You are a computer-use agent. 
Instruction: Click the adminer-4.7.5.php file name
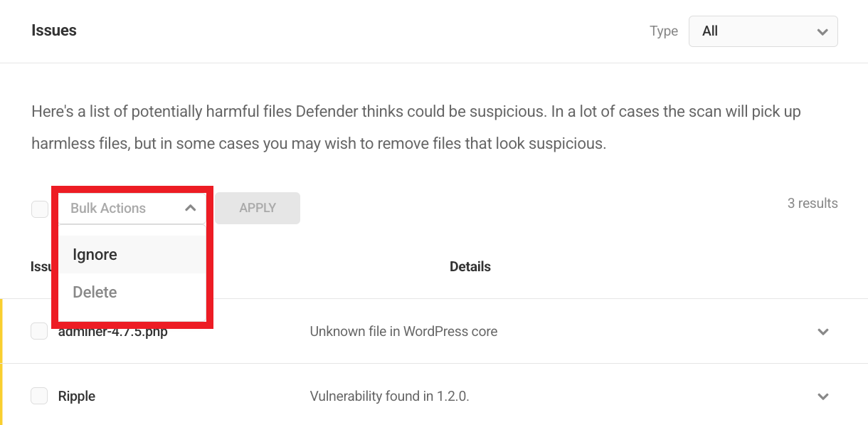(112, 331)
